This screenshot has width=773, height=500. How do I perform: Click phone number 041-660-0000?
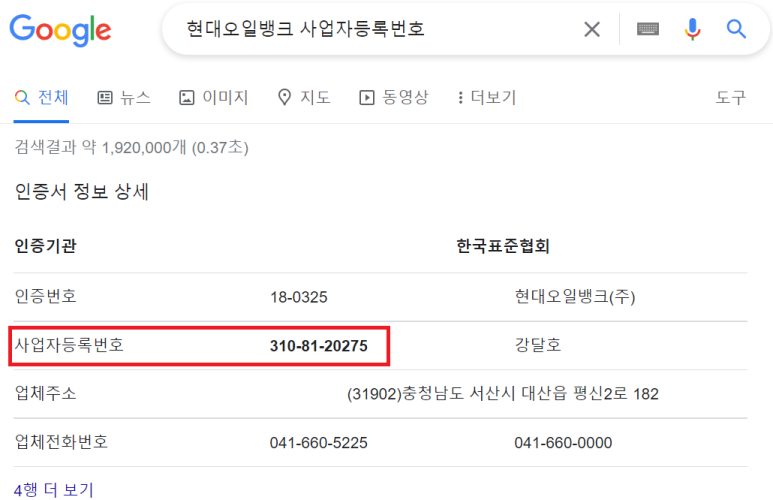pyautogui.click(x=563, y=443)
